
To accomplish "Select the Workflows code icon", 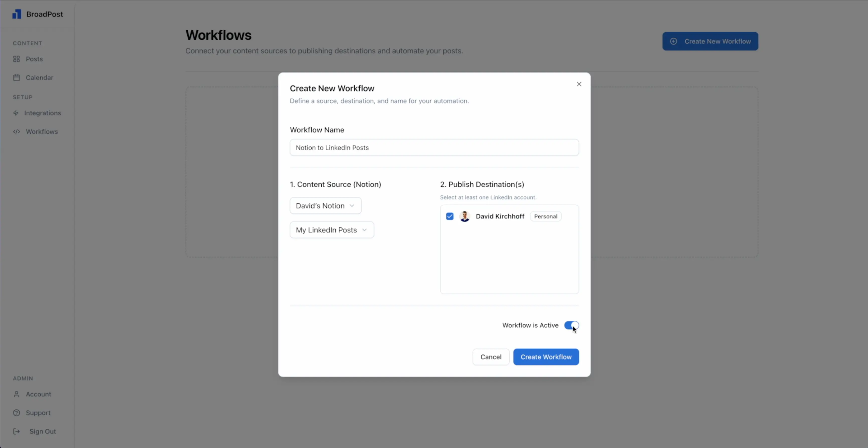I will 17,132.
